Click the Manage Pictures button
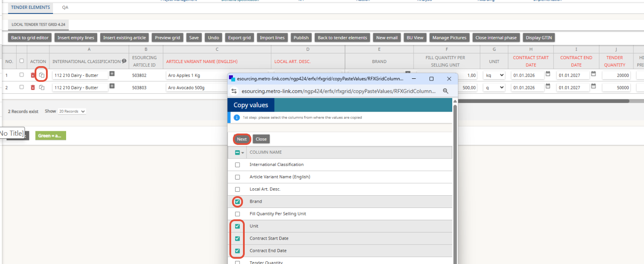The height and width of the screenshot is (264, 644). (450, 38)
